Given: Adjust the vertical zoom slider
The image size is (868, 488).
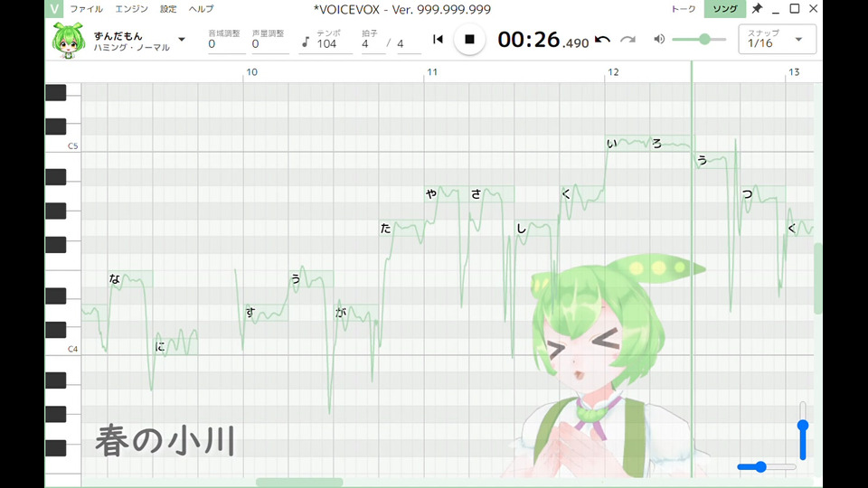Looking at the screenshot, I should 803,426.
